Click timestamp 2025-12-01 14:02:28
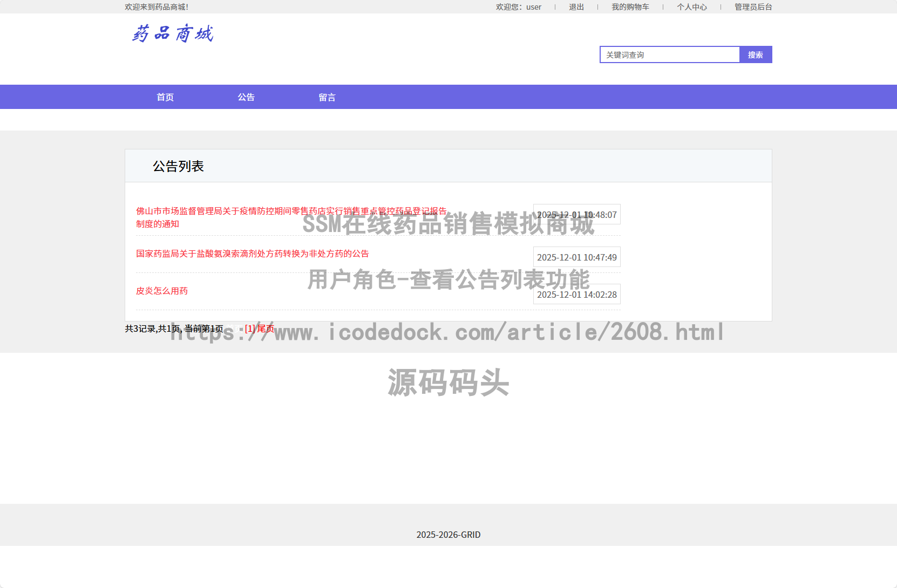Image resolution: width=897 pixels, height=588 pixels. (576, 295)
